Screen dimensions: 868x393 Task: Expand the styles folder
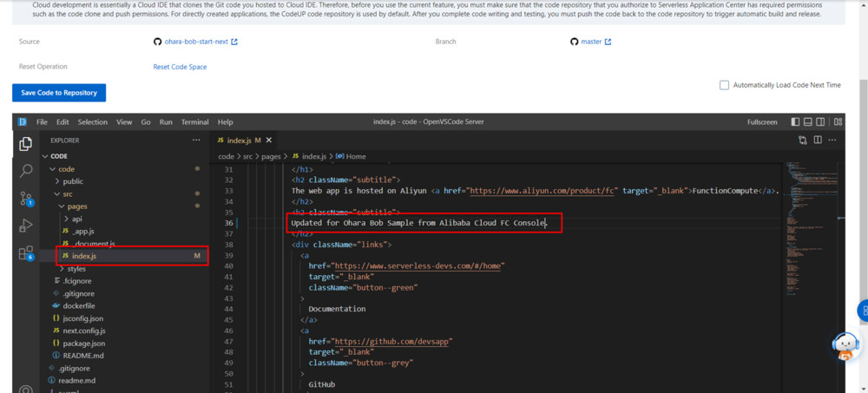[x=76, y=269]
